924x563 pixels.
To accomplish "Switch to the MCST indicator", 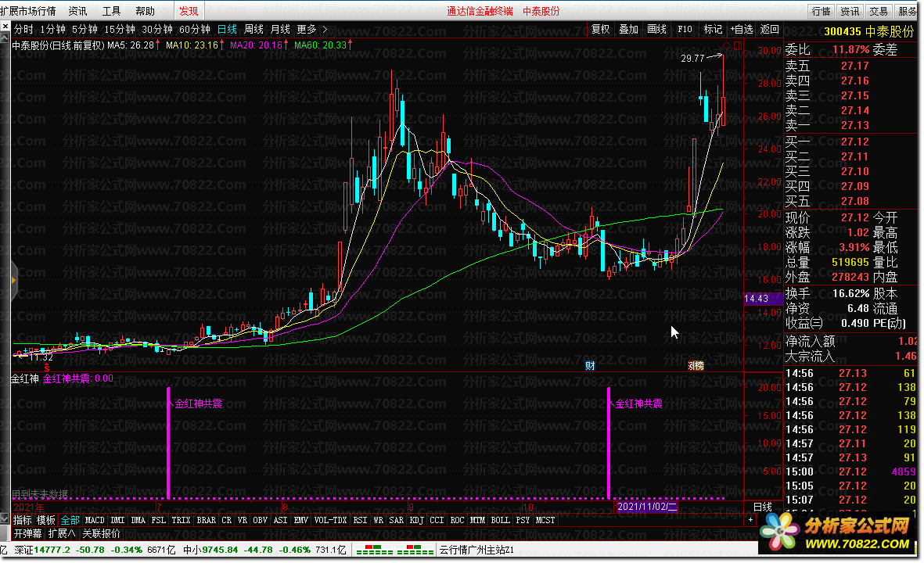I will click(x=545, y=520).
